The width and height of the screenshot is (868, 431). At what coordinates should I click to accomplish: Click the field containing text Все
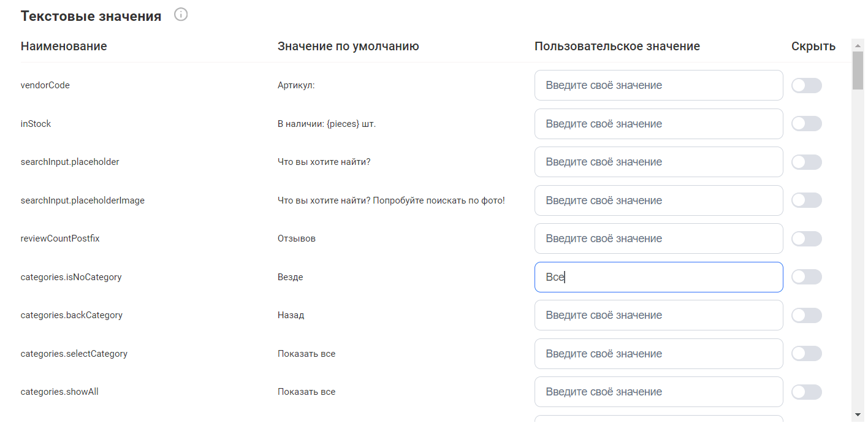coord(658,277)
